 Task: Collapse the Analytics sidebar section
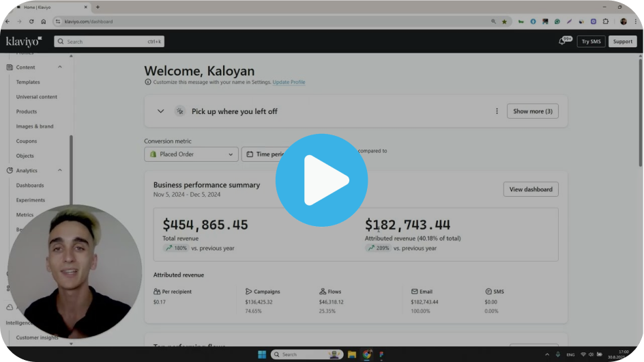pyautogui.click(x=60, y=171)
